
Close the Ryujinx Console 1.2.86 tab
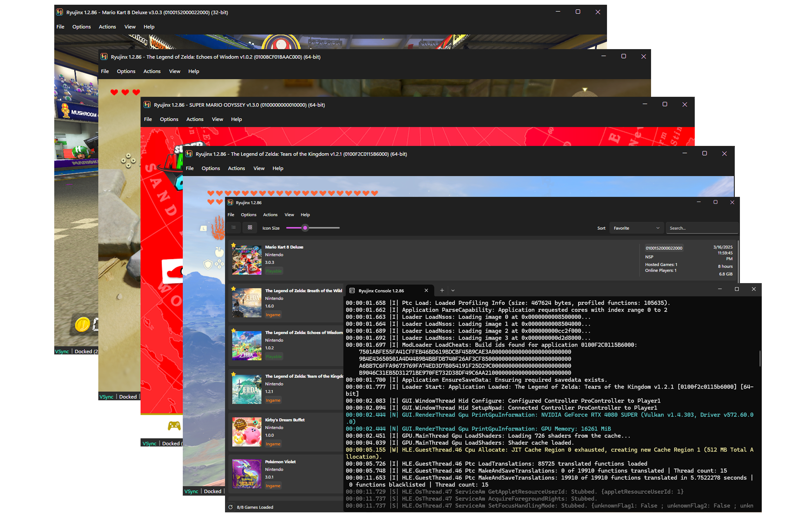tap(426, 290)
